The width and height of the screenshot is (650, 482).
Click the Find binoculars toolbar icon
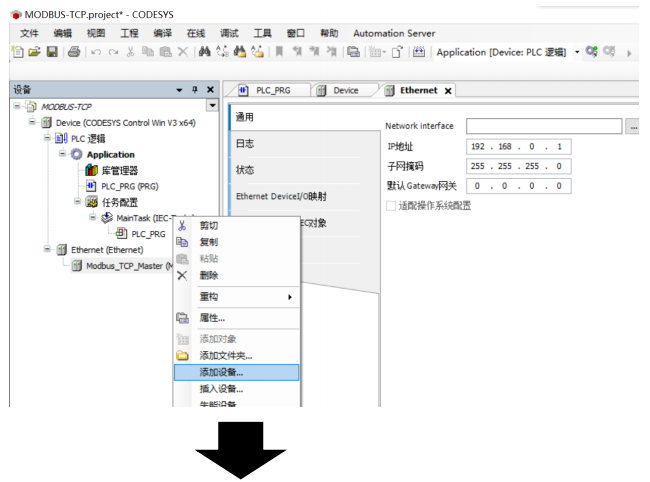pos(205,52)
